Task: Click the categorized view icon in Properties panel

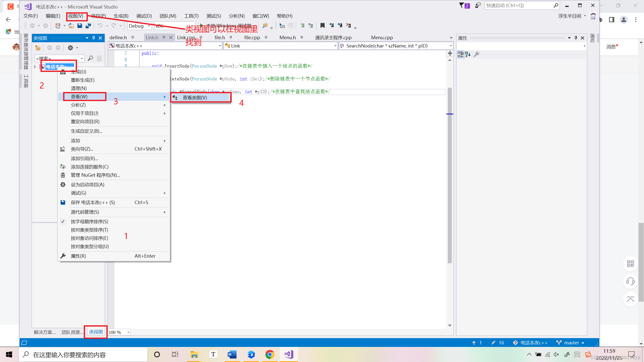Action: point(461,54)
